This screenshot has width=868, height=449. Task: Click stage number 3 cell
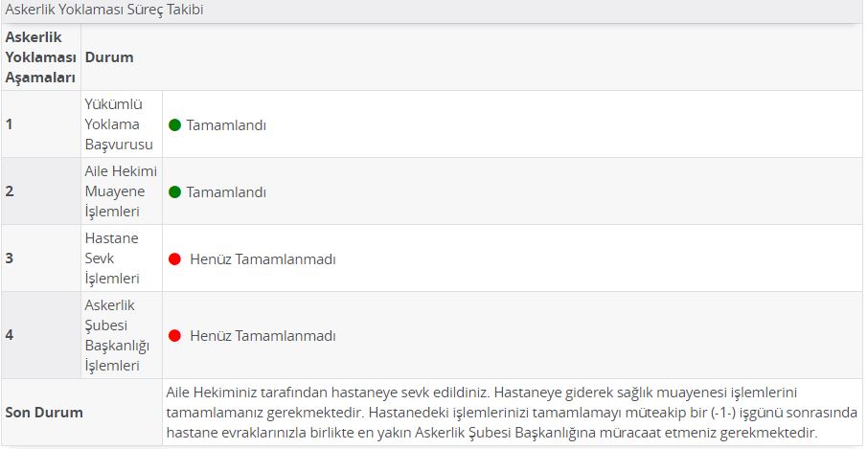tap(41, 258)
